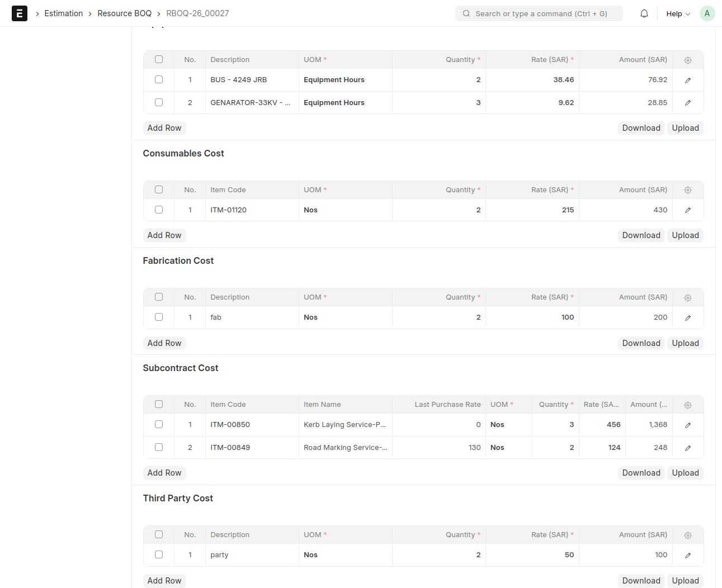Edit the party row in Third Party Cost

[688, 555]
